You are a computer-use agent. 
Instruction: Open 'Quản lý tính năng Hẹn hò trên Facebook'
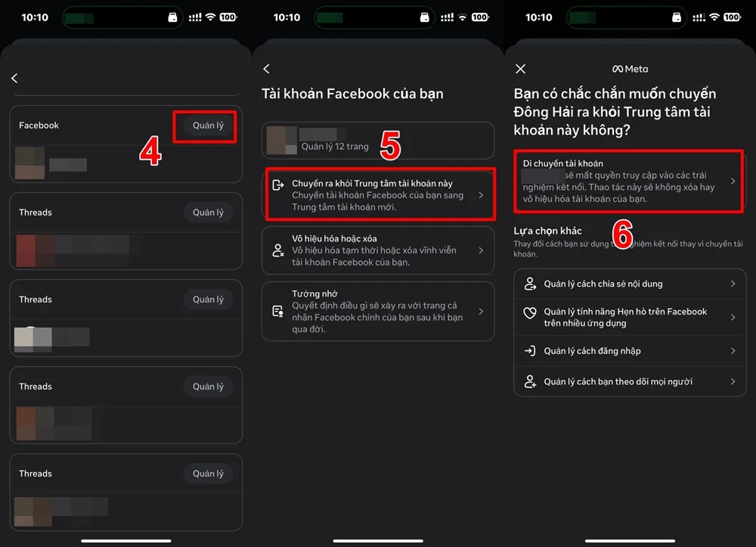(630, 318)
